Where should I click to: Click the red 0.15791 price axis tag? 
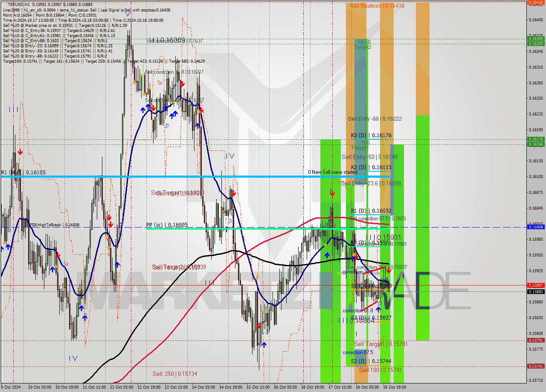536,340
